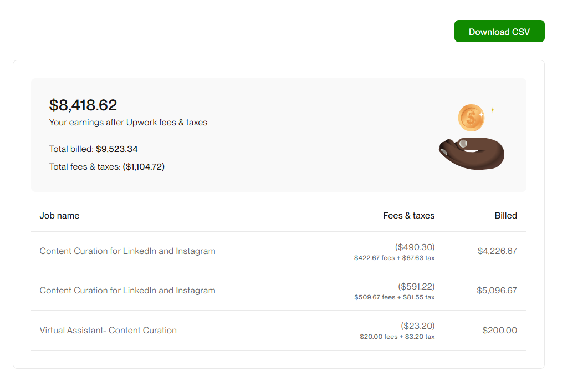
Task: Click the $4,226.67 billed amount
Action: 497,251
